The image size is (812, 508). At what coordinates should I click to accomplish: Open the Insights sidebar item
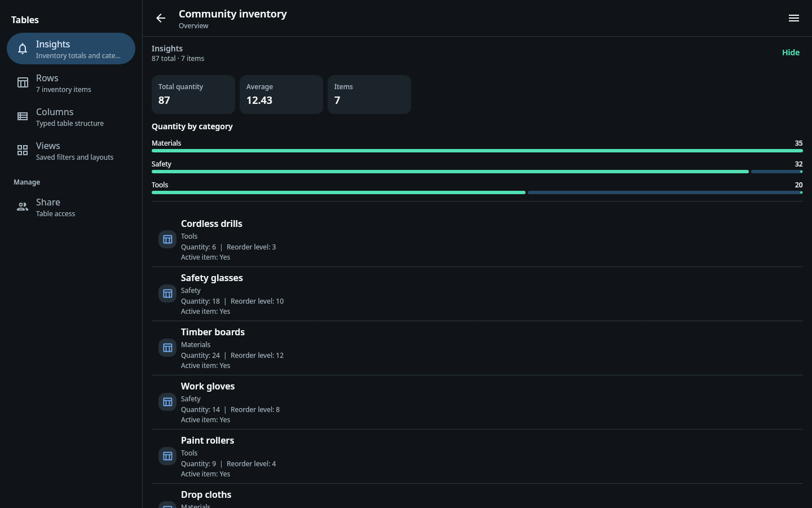(71, 49)
